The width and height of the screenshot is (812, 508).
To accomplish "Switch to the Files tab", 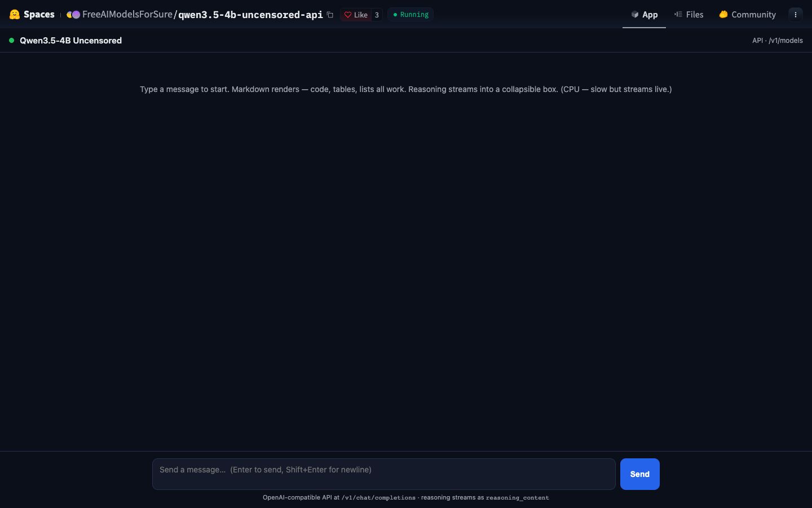I will 689,15.
